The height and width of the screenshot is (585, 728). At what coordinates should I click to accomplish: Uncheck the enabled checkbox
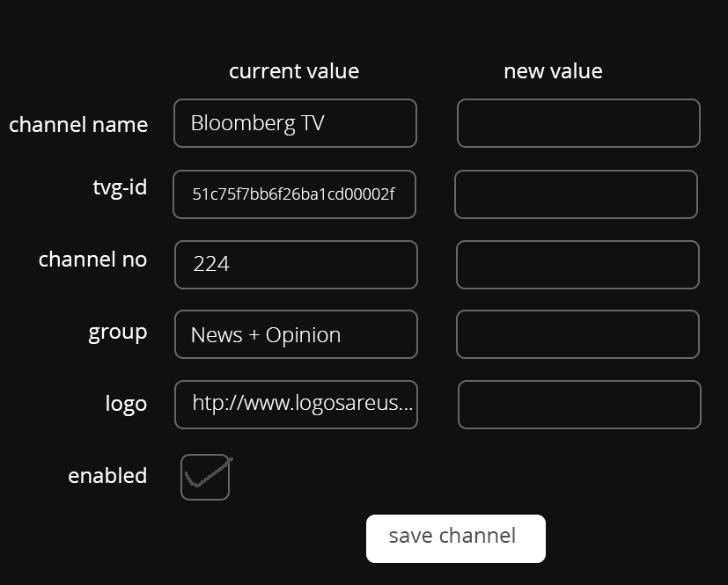[205, 476]
